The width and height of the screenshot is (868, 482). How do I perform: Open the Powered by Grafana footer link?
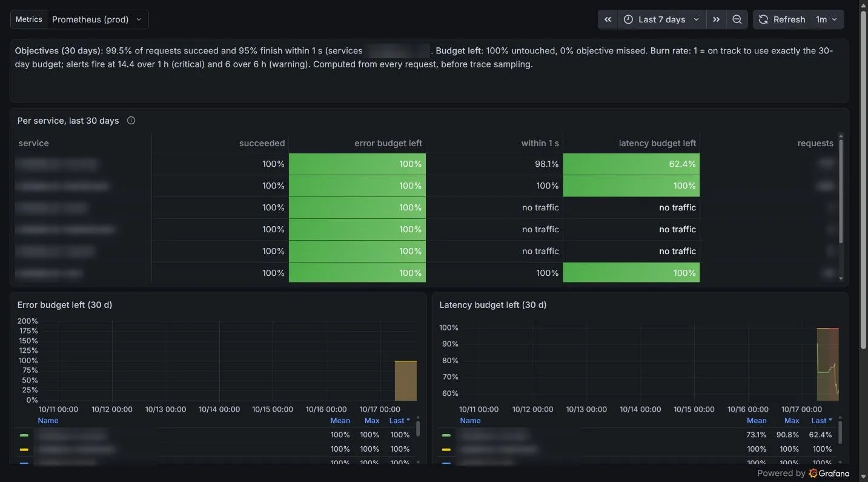click(803, 474)
